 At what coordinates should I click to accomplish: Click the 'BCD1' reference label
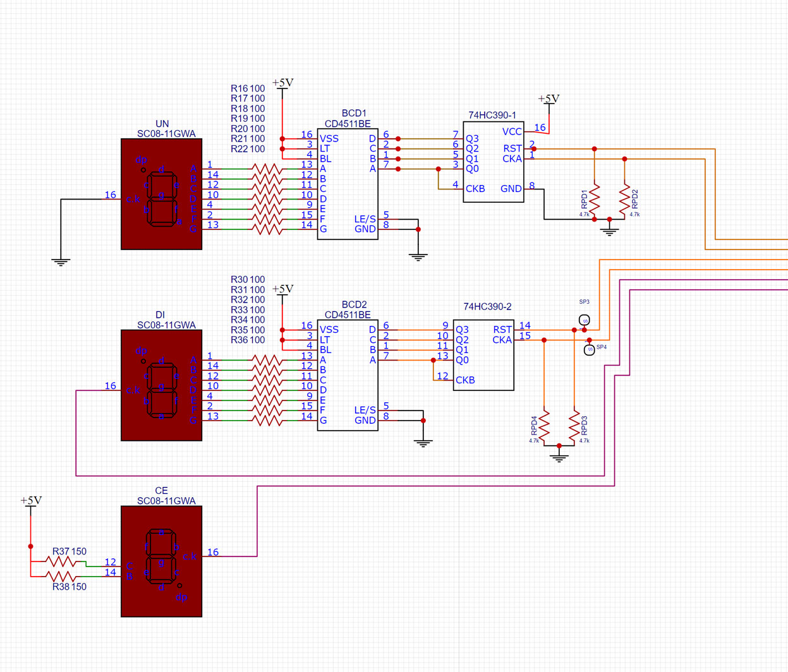tap(354, 114)
